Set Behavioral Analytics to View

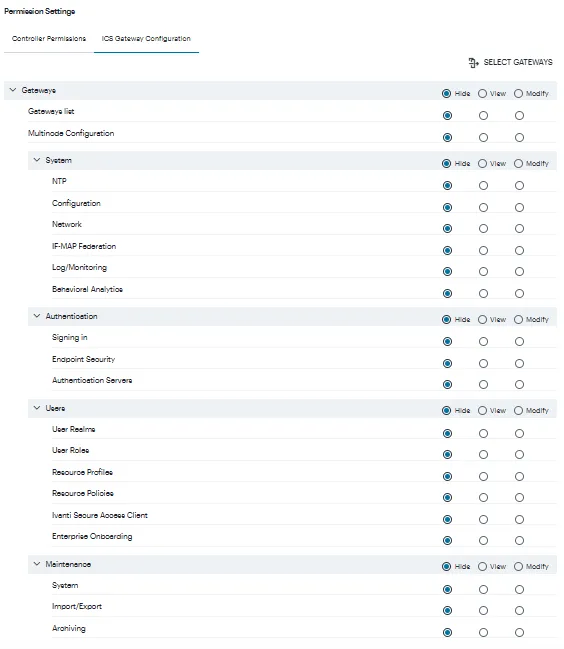click(x=483, y=293)
